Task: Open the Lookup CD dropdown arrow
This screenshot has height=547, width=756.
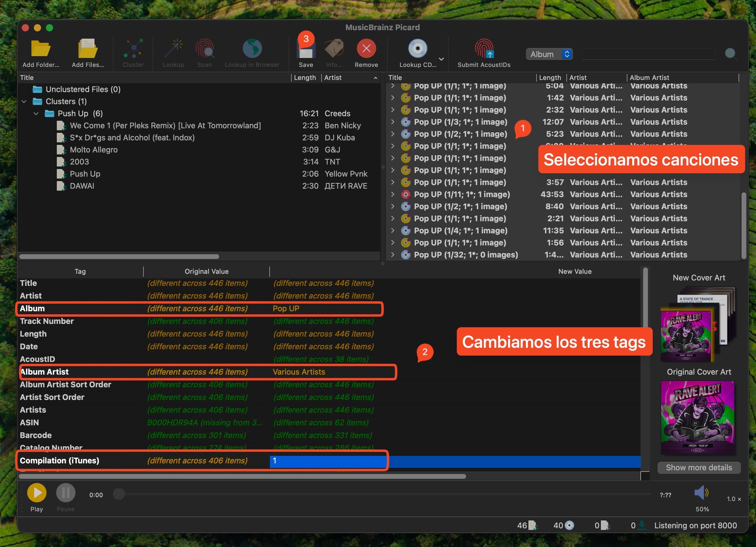Action: [x=441, y=59]
